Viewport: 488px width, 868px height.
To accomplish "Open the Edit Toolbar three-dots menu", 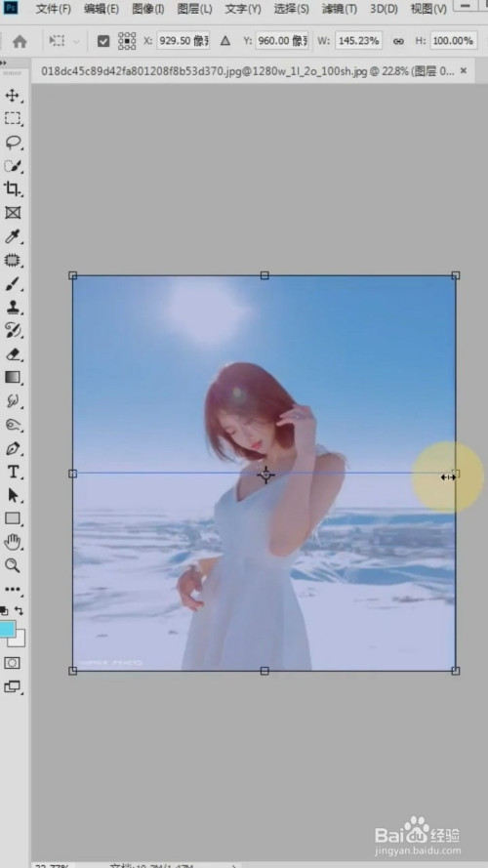I will point(12,590).
